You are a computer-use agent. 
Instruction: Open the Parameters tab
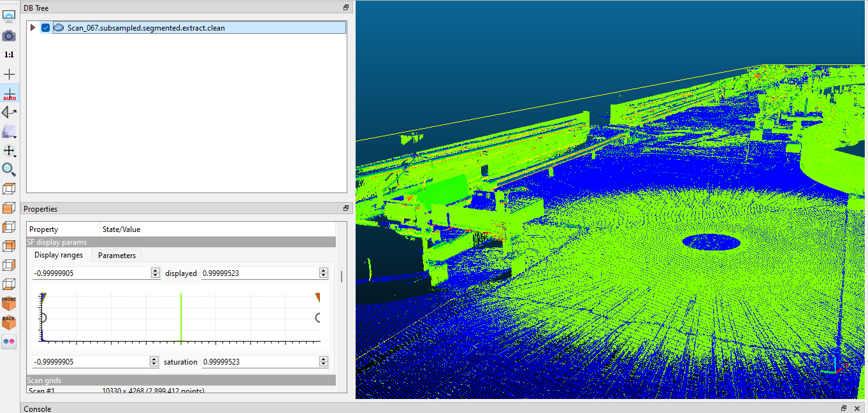117,256
